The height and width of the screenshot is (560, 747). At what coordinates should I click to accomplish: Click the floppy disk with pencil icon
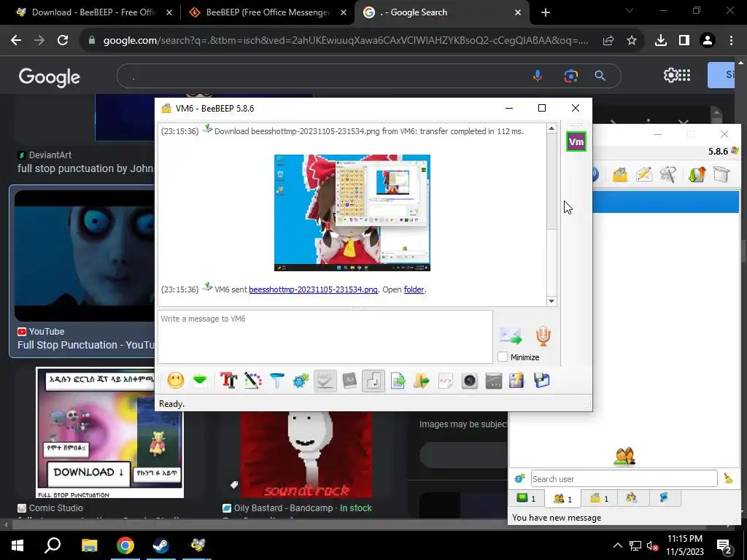[x=517, y=381]
